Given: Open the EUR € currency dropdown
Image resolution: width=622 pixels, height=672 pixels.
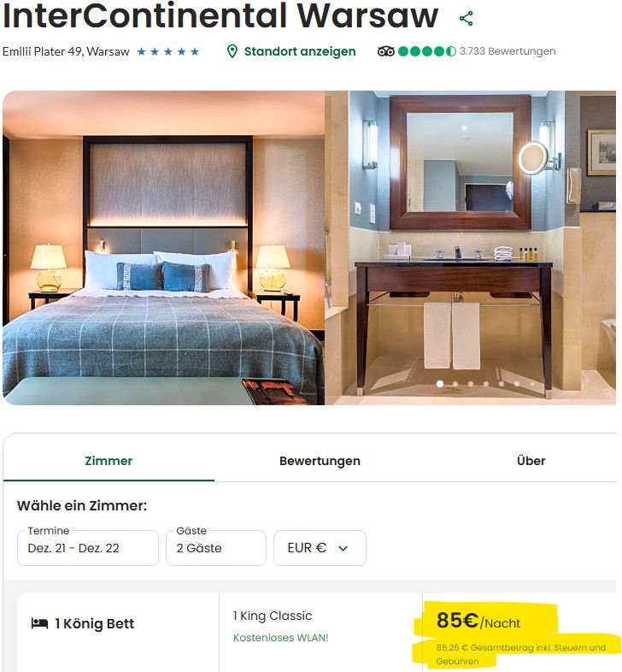Looking at the screenshot, I should pyautogui.click(x=320, y=548).
